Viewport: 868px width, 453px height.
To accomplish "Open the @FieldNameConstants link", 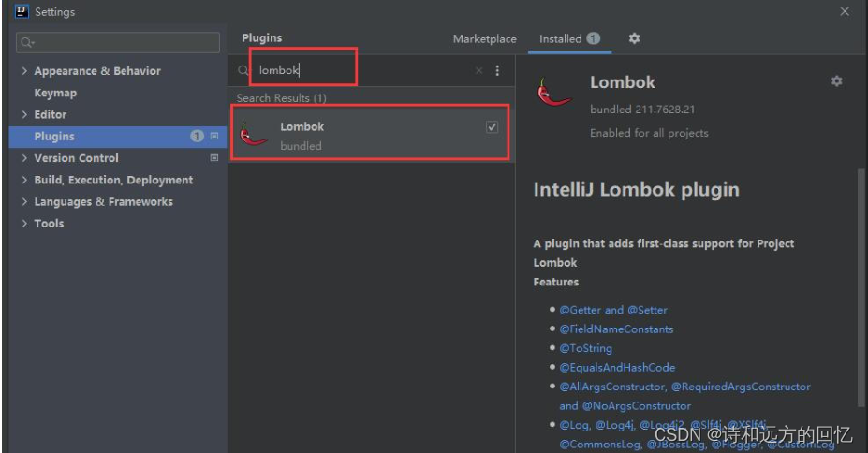I will (616, 329).
